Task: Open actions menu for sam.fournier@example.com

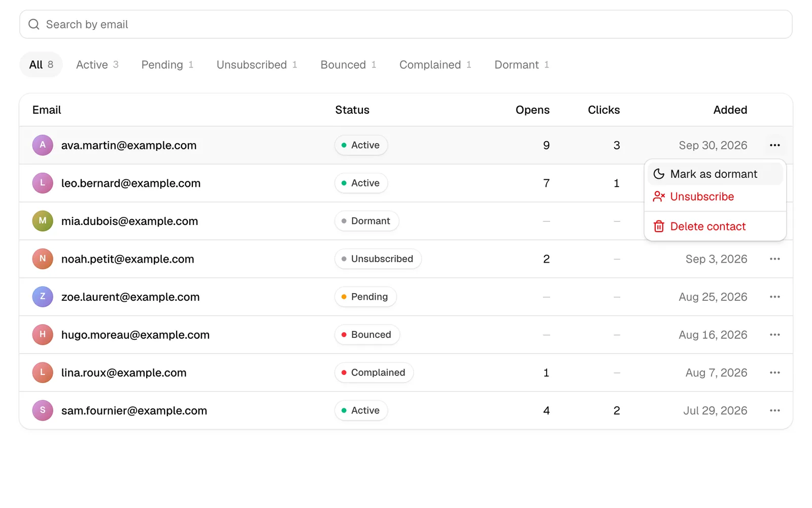Action: (x=774, y=410)
